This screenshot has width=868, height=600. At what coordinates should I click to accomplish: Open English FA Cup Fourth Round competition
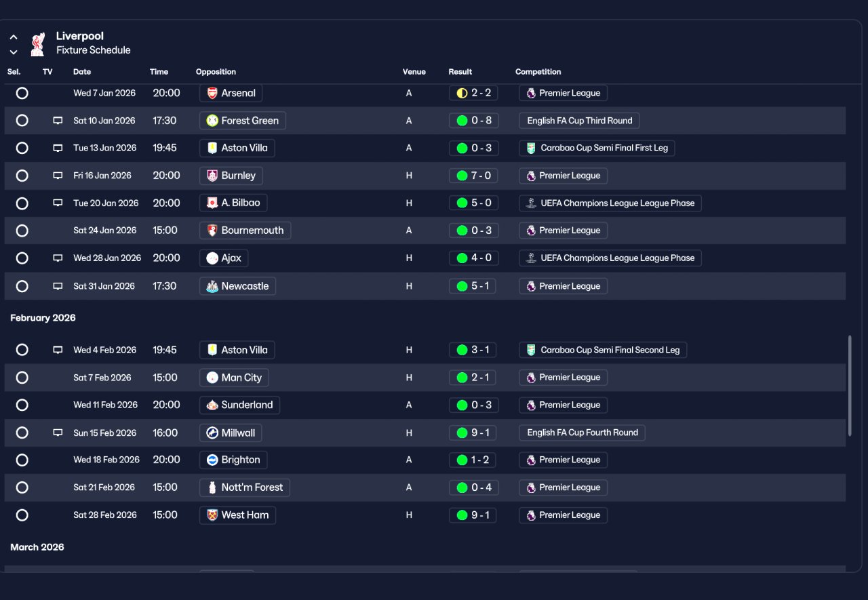pyautogui.click(x=582, y=433)
